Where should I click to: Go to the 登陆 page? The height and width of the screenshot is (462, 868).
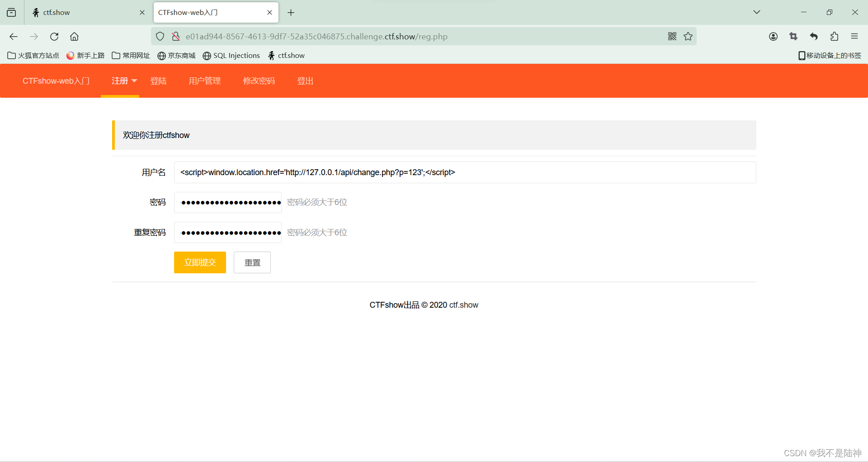tap(159, 81)
